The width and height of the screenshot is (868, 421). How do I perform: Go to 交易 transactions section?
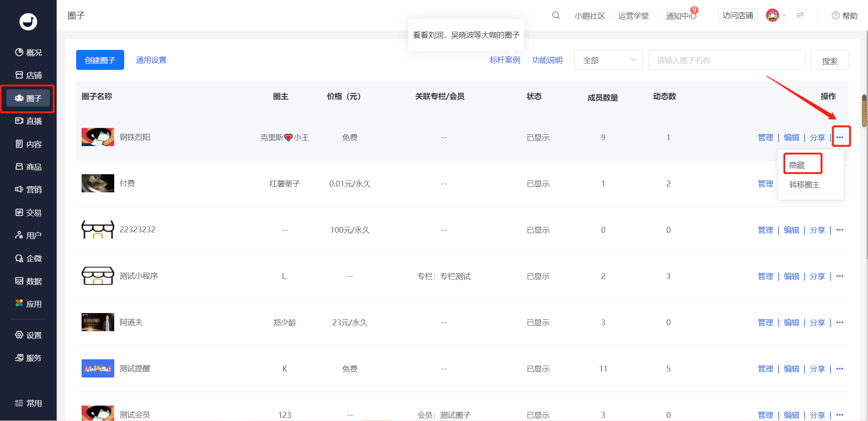[28, 213]
